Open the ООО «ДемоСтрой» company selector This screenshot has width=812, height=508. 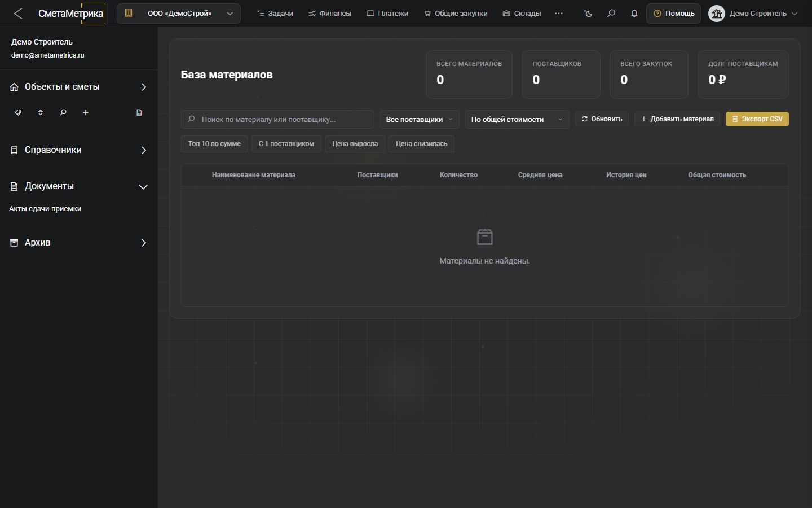pos(179,14)
